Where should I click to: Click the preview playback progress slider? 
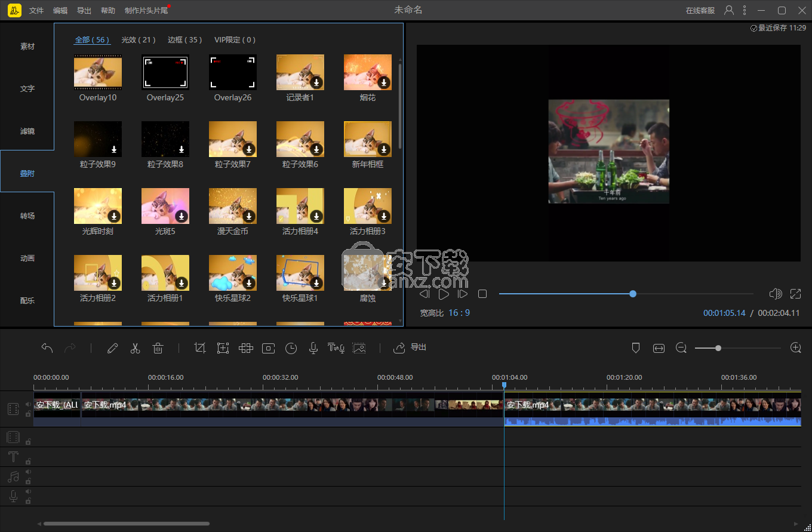[x=626, y=294]
